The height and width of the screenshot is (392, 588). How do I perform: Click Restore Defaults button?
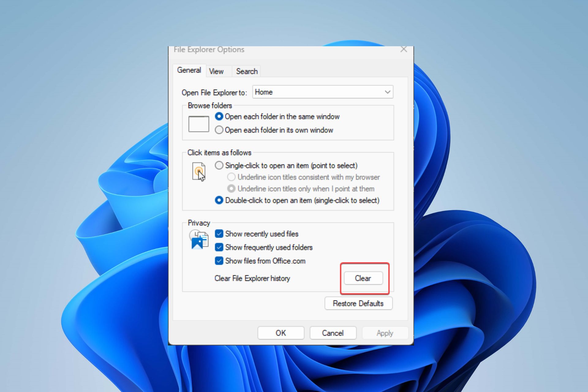358,303
